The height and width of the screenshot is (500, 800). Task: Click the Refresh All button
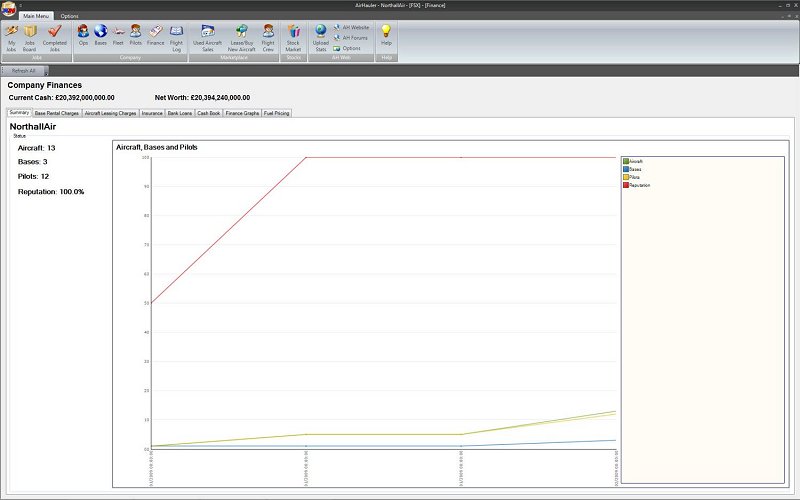pyautogui.click(x=23, y=70)
